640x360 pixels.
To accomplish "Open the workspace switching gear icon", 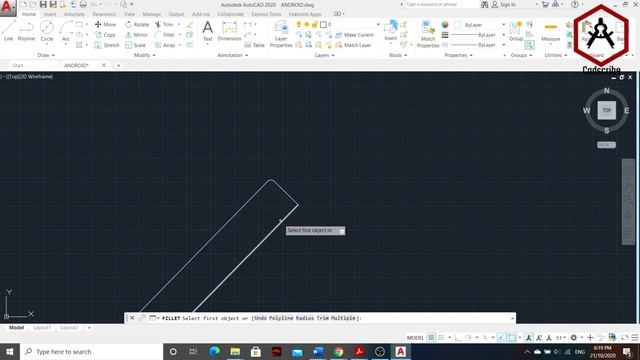I will tap(573, 338).
